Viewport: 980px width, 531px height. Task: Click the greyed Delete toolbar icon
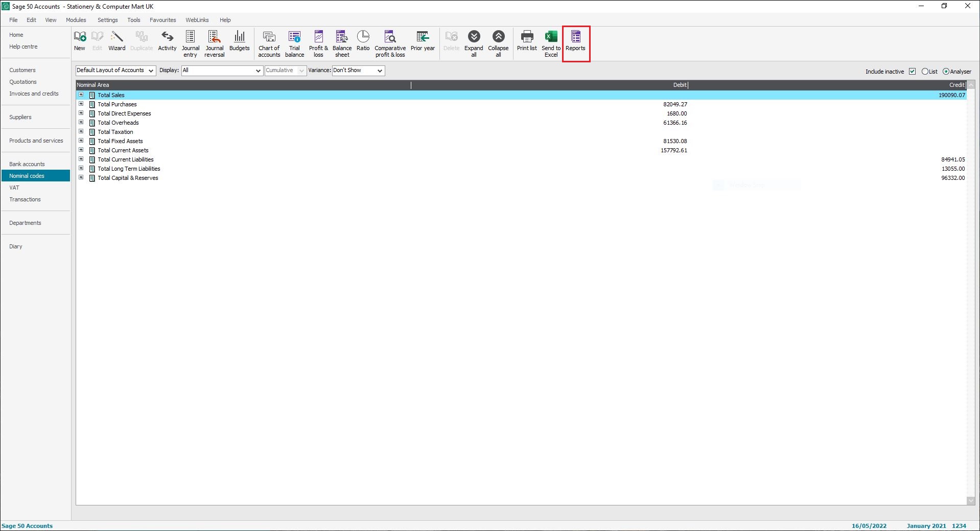click(x=451, y=41)
